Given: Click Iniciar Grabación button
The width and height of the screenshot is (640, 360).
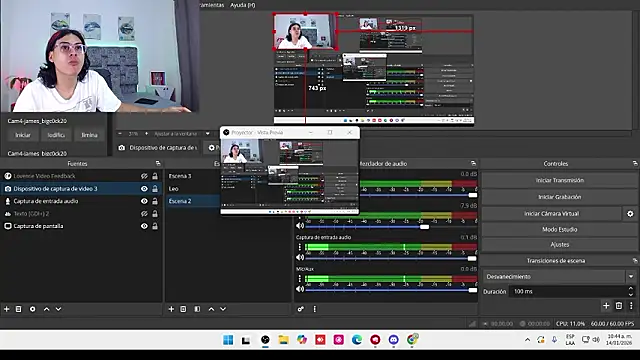Looking at the screenshot, I should (560, 197).
